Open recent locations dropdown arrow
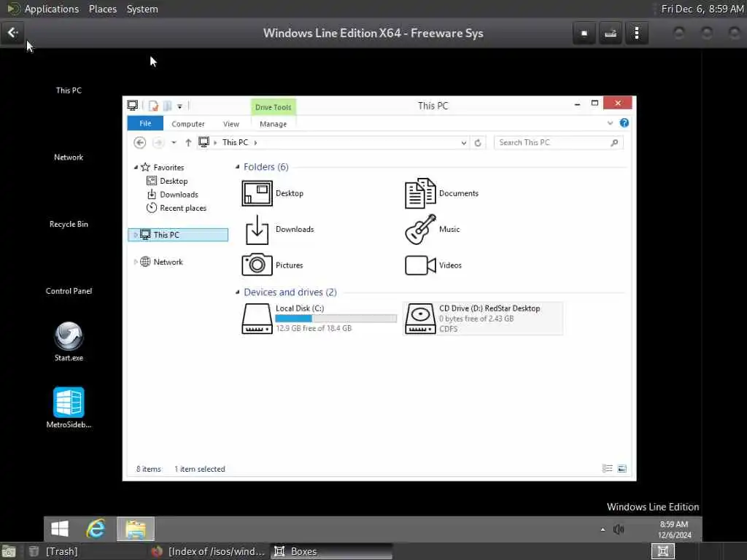This screenshot has height=560, width=747. (174, 142)
